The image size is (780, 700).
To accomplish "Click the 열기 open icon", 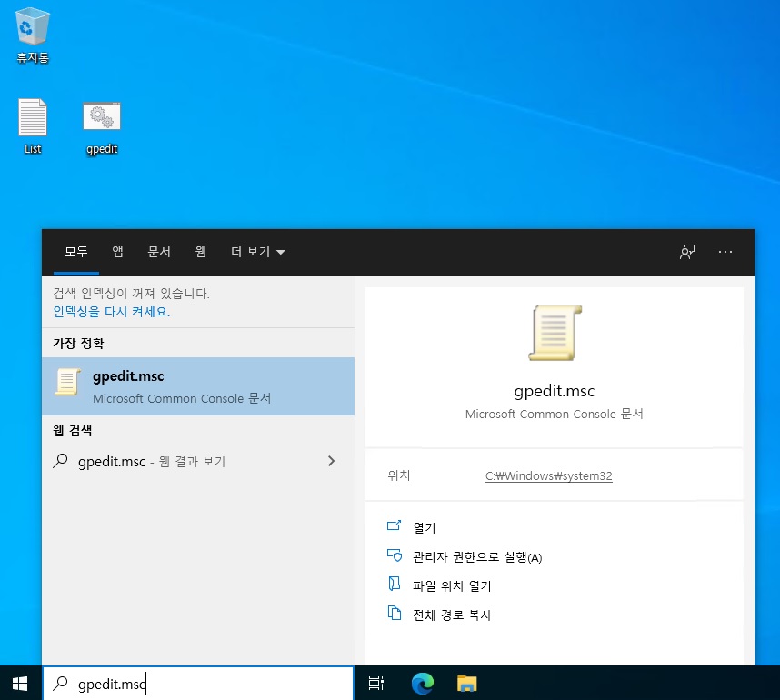I will [394, 525].
